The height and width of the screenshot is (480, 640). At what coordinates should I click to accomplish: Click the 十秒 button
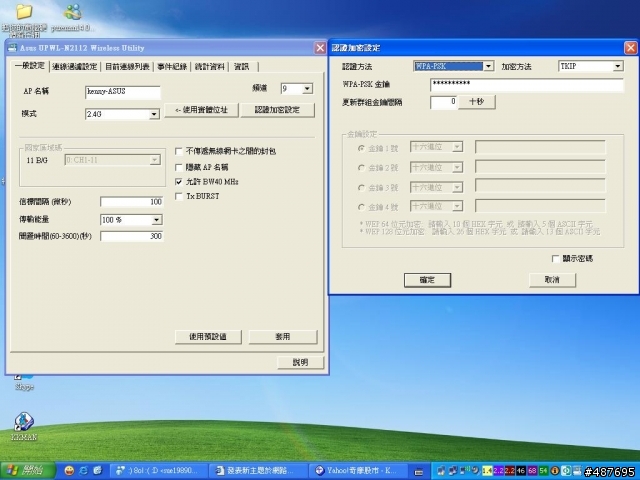click(477, 102)
